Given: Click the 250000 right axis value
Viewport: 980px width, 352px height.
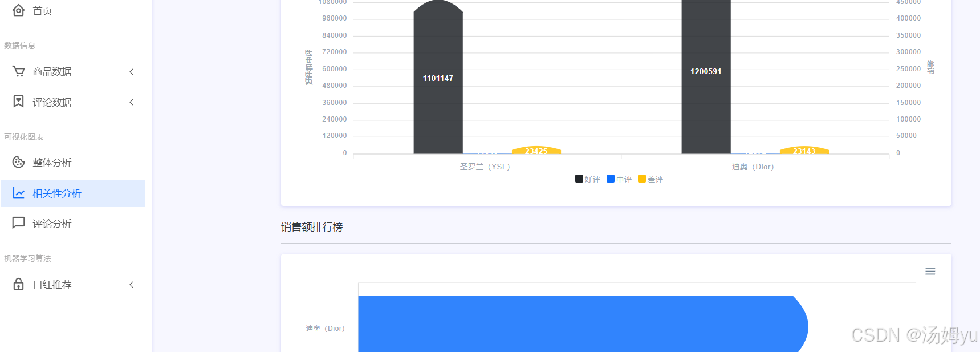Looking at the screenshot, I should point(909,69).
